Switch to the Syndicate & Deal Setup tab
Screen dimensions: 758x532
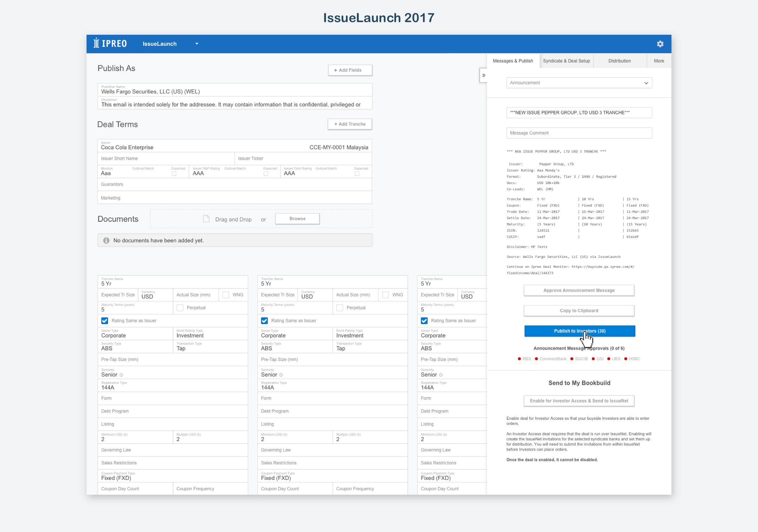pos(567,61)
